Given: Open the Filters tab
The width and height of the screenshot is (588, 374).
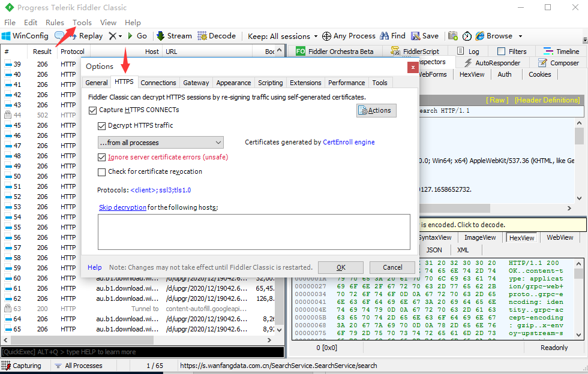Looking at the screenshot, I should point(512,52).
